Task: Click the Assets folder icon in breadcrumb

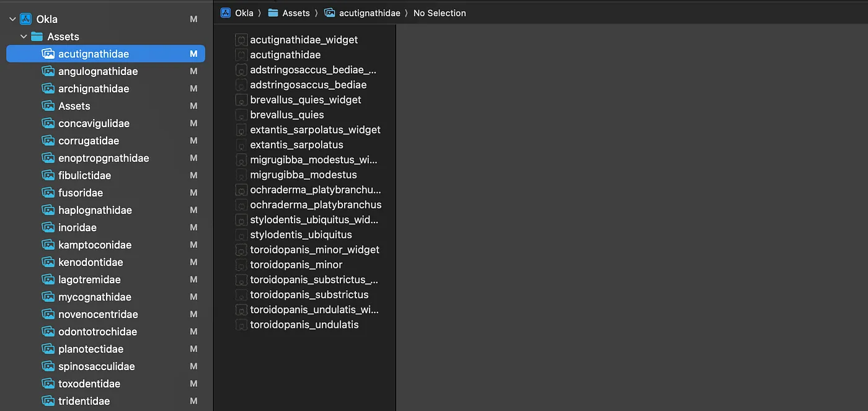Action: 273,13
